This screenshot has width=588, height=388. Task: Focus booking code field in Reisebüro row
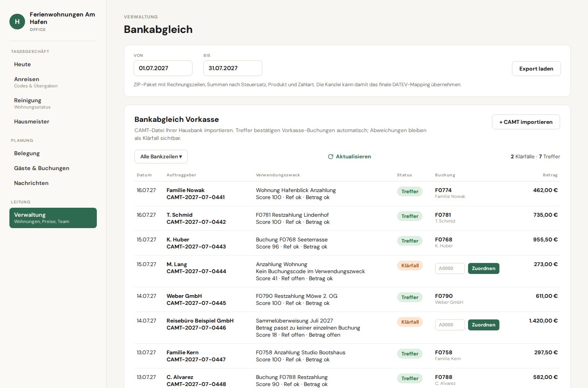click(x=450, y=325)
